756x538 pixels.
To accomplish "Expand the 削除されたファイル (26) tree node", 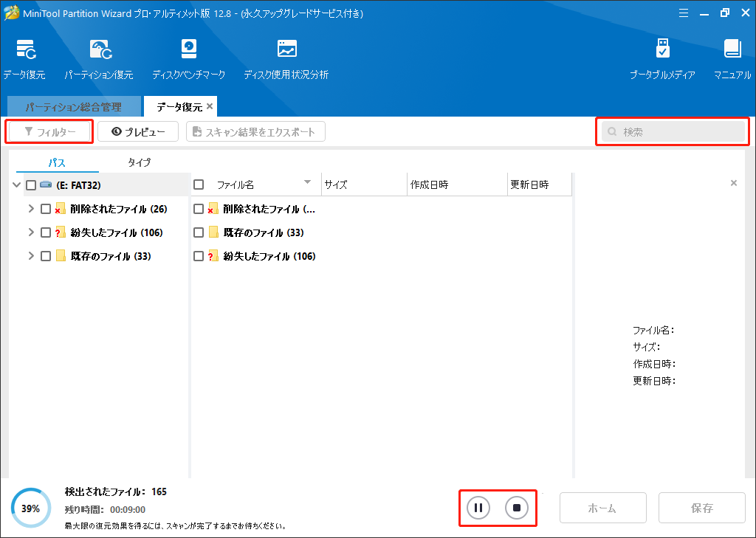I will tap(31, 209).
